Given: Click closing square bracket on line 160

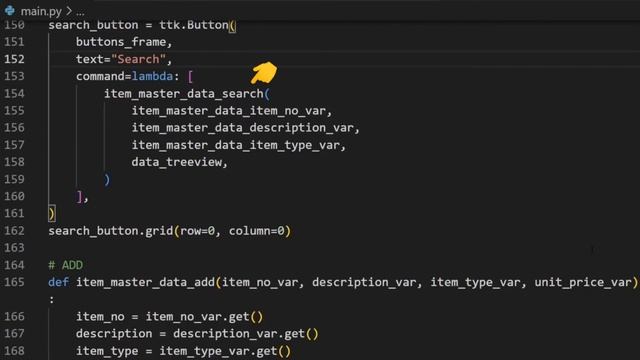Looking at the screenshot, I should click(x=80, y=197).
